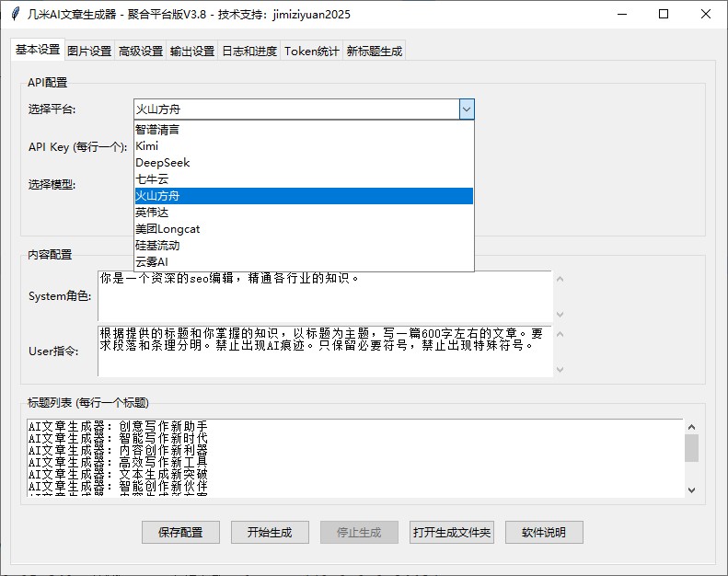Screen dimensions: 728x576
Task: Open the 日志和进度 tab
Action: (x=249, y=51)
